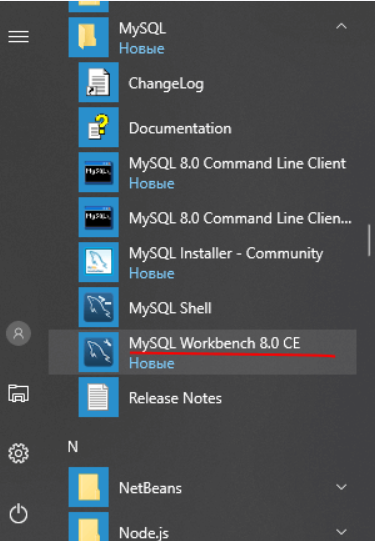Click the MySQL folder icon
Viewport: 375px width, 541px height.
pyautogui.click(x=89, y=37)
